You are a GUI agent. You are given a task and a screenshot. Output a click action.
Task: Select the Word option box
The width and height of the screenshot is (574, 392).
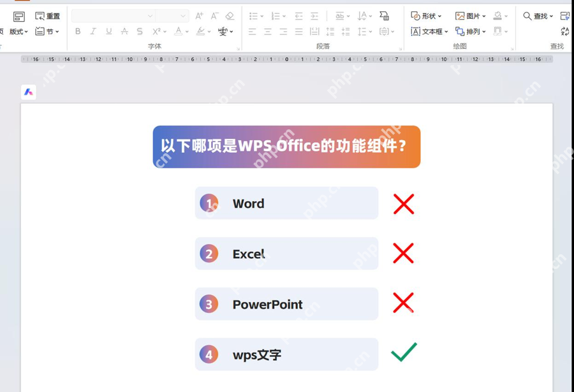(286, 203)
